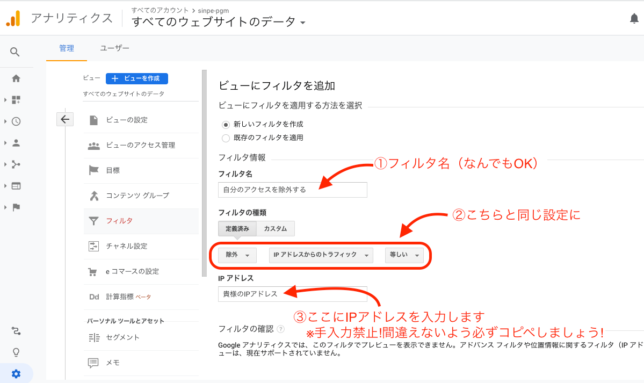The width and height of the screenshot is (644, 383).
Task: Open the Audience person icon in the sidebar
Action: pos(16,143)
